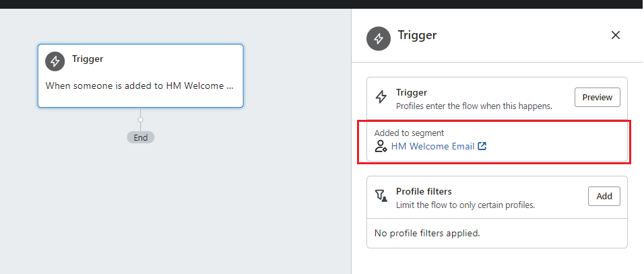Click "Profiles enter the flow when this happens." description

click(x=474, y=106)
